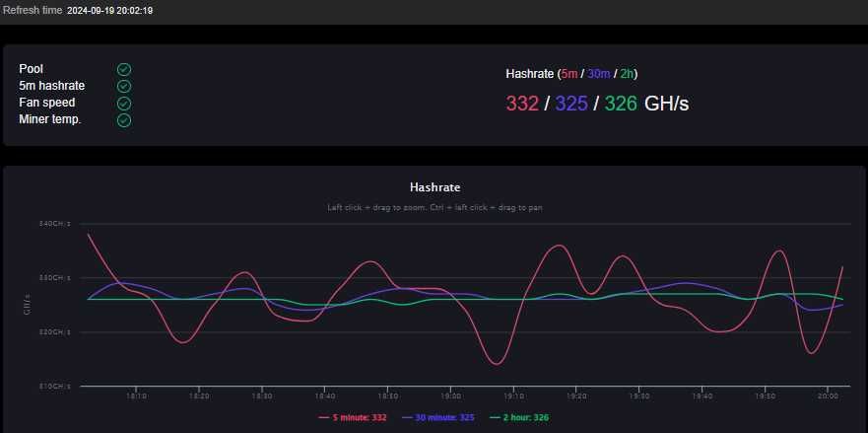Click the 19:00 tick on the time axis
Screen dimensions: 868x433
click(450, 397)
